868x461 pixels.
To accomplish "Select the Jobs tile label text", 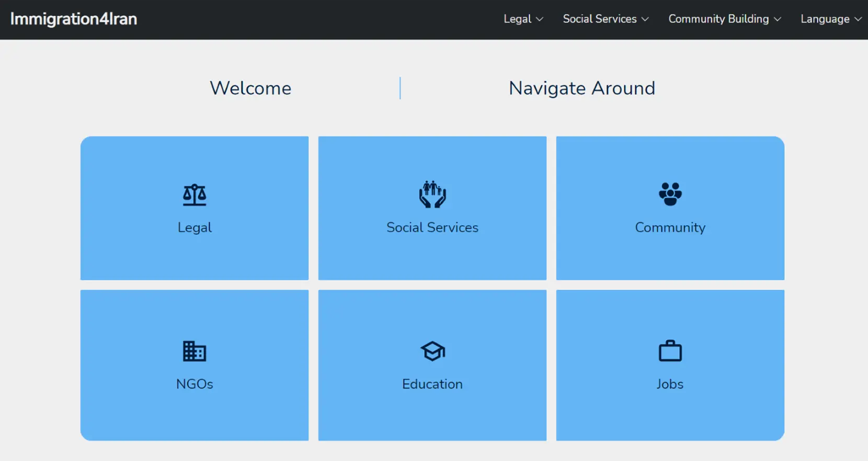I will (x=670, y=384).
